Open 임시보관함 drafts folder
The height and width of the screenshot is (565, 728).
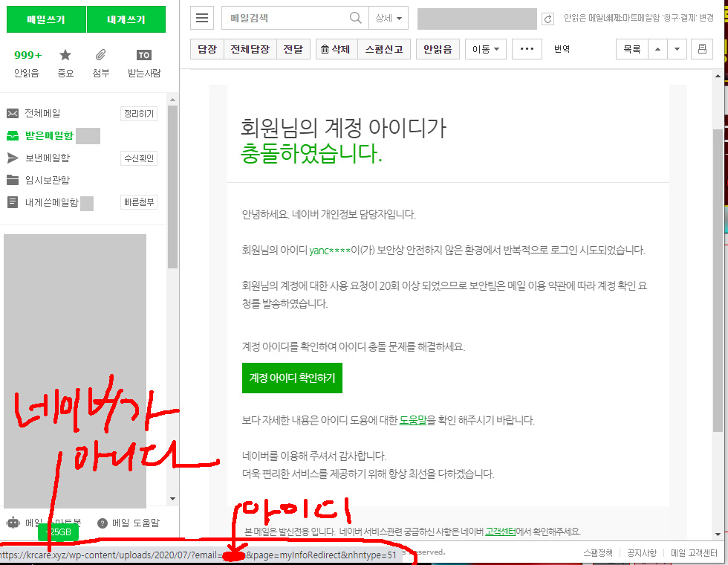coord(47,180)
